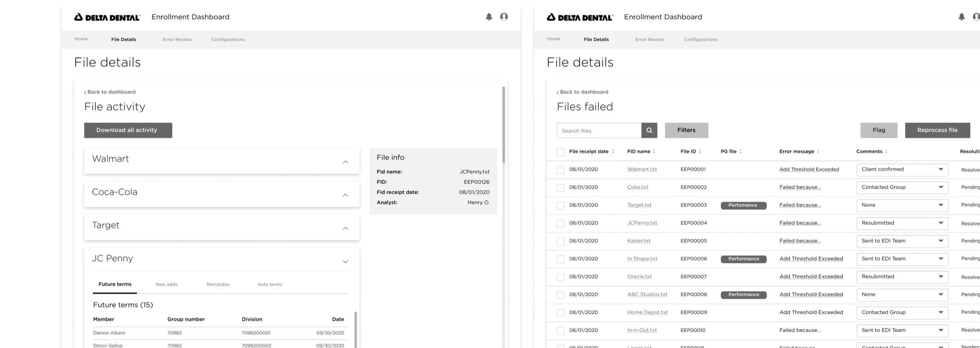The width and height of the screenshot is (980, 348).
Task: Click the notification bell in the left dashboard
Action: pyautogui.click(x=489, y=17)
